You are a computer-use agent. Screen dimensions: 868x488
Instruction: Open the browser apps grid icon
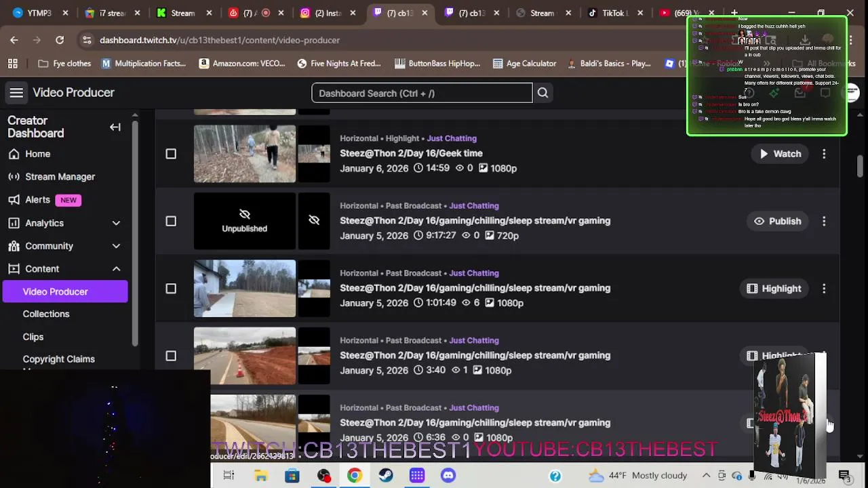pyautogui.click(x=13, y=64)
